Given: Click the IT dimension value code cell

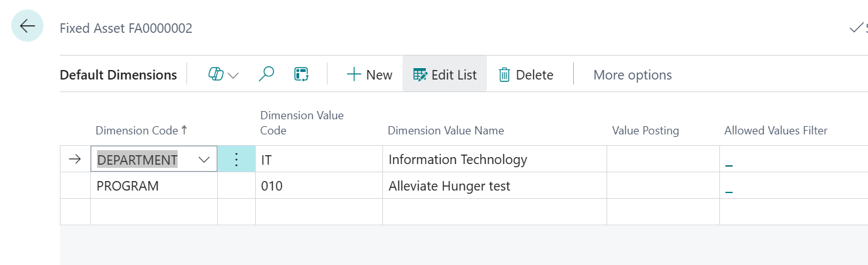Looking at the screenshot, I should click(x=318, y=160).
